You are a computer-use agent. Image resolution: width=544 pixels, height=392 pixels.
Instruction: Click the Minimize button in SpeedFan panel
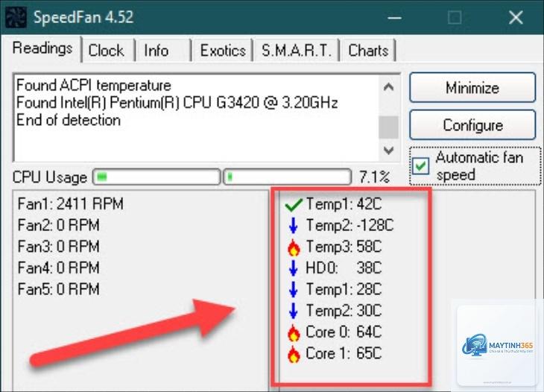pos(472,87)
